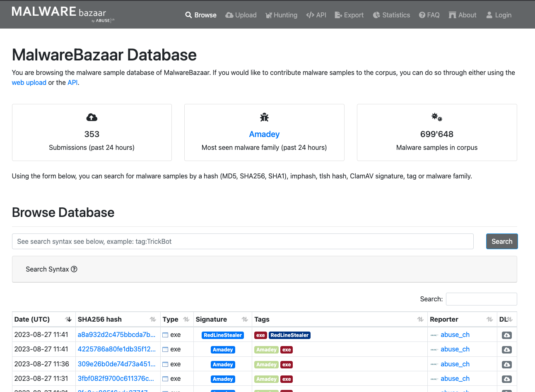This screenshot has width=535, height=392.
Task: Click download icon in 309e26b0de74 row
Action: coord(506,365)
